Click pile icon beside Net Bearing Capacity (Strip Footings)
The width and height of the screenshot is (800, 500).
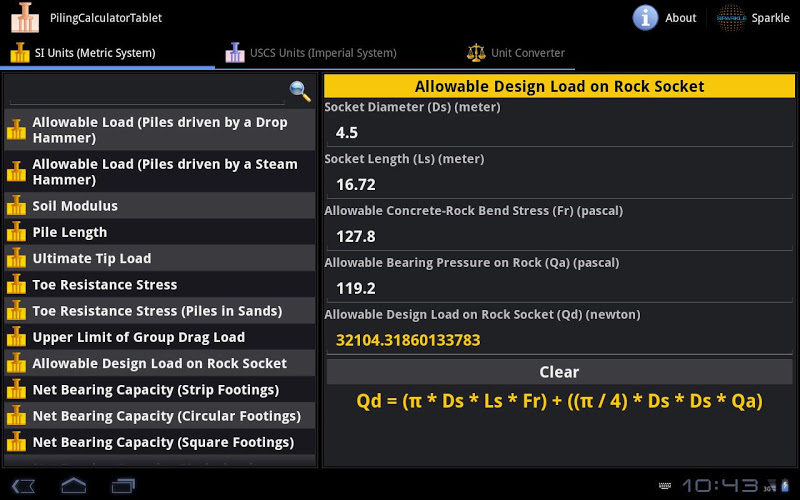(16, 390)
